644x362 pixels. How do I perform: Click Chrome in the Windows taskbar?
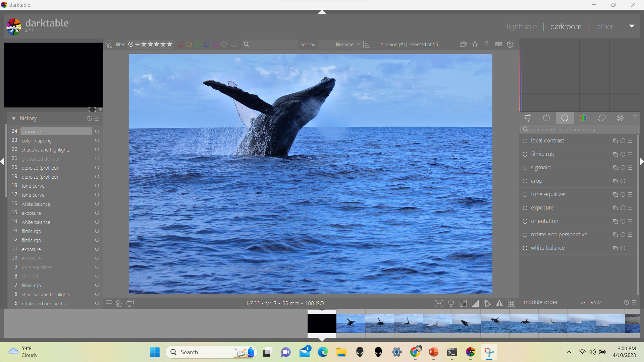click(415, 352)
